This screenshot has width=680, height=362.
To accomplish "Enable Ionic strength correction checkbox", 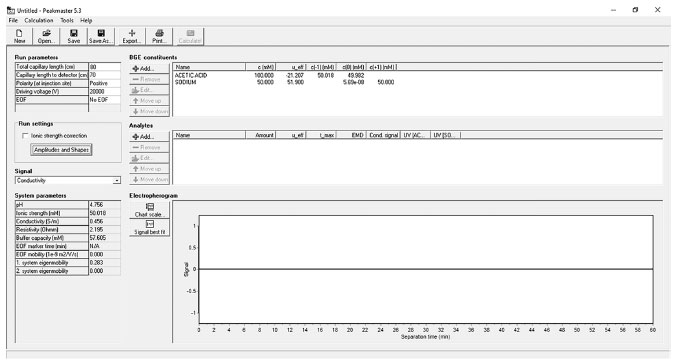I will 25,136.
